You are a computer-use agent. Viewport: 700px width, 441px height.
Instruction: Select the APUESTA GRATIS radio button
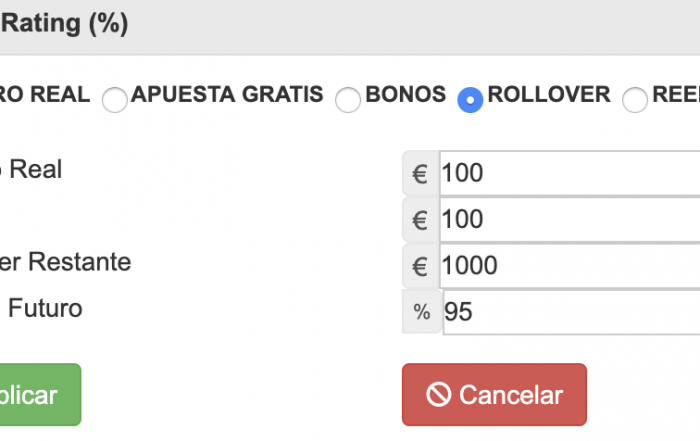[115, 99]
